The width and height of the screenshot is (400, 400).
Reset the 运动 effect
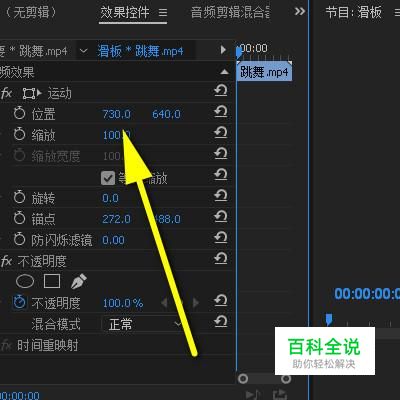pyautogui.click(x=221, y=91)
